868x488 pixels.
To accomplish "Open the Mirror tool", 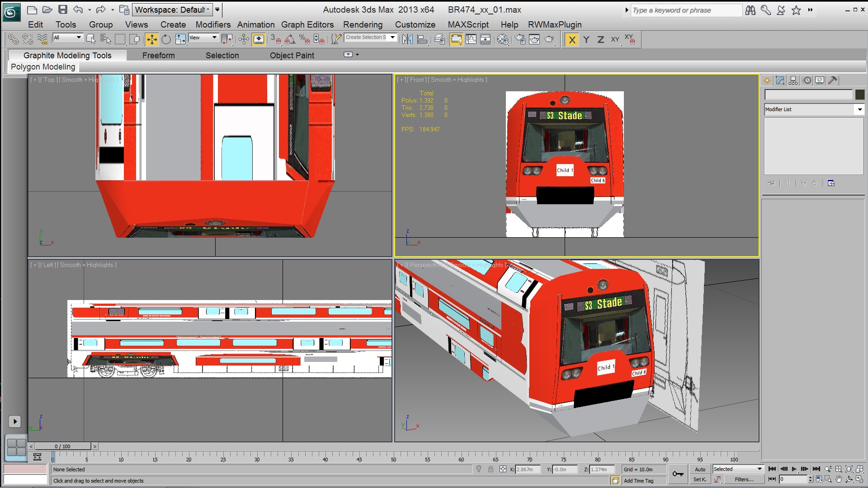I will 407,39.
